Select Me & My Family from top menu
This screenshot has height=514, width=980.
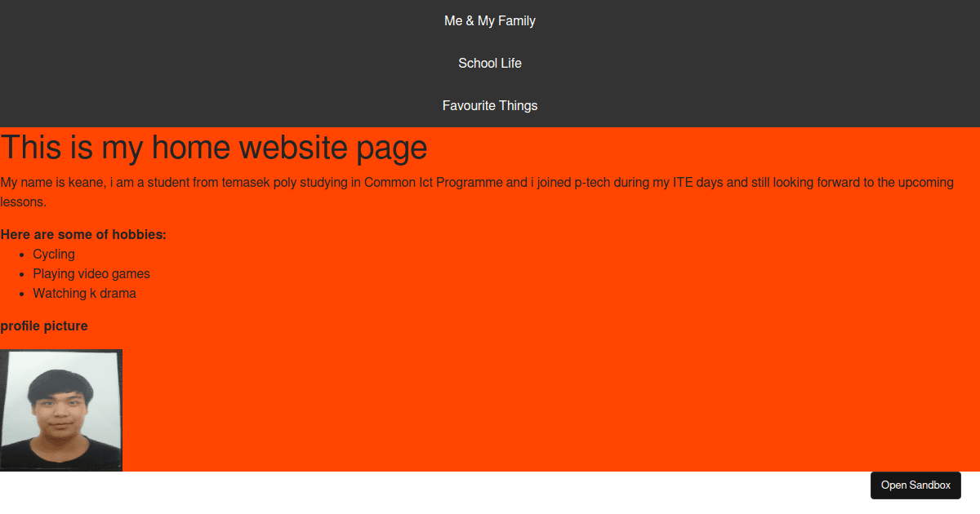pyautogui.click(x=489, y=20)
